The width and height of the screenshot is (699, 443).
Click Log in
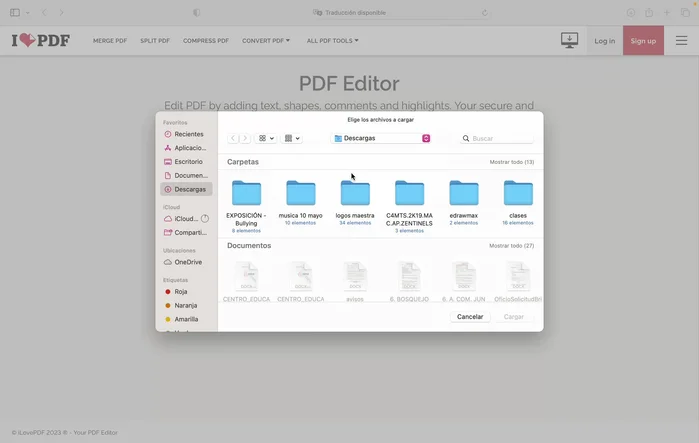pos(604,41)
